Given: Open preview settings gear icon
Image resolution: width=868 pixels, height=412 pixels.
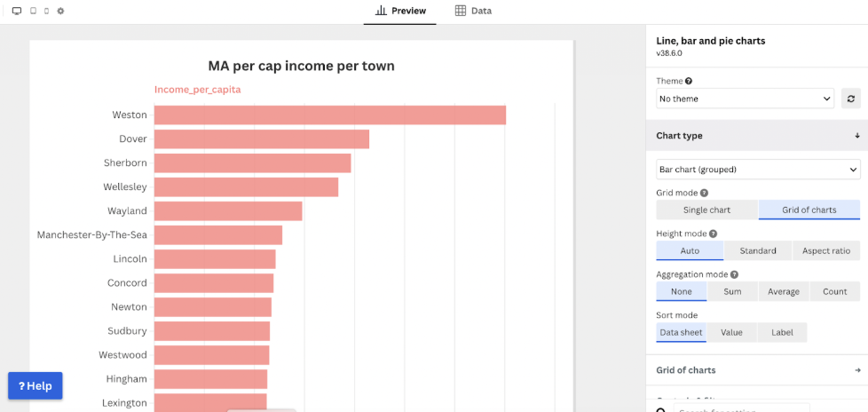Looking at the screenshot, I should (60, 12).
